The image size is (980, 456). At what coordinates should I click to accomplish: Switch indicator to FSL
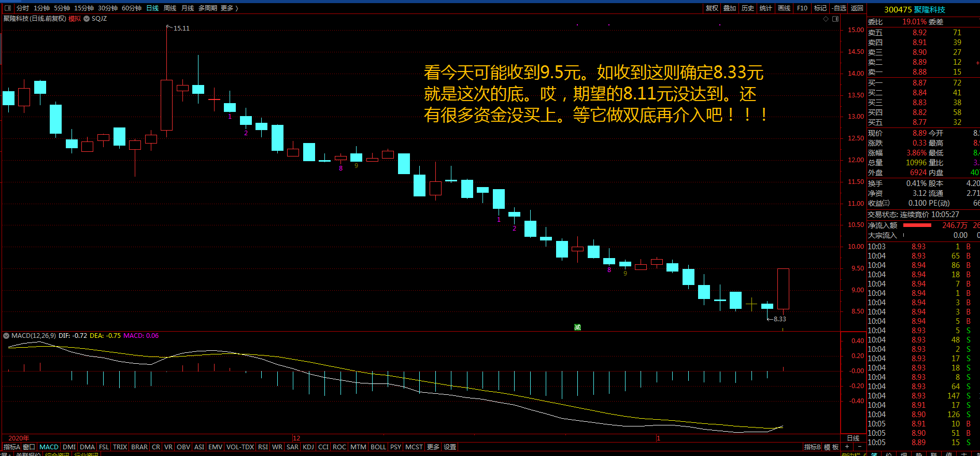point(104,447)
